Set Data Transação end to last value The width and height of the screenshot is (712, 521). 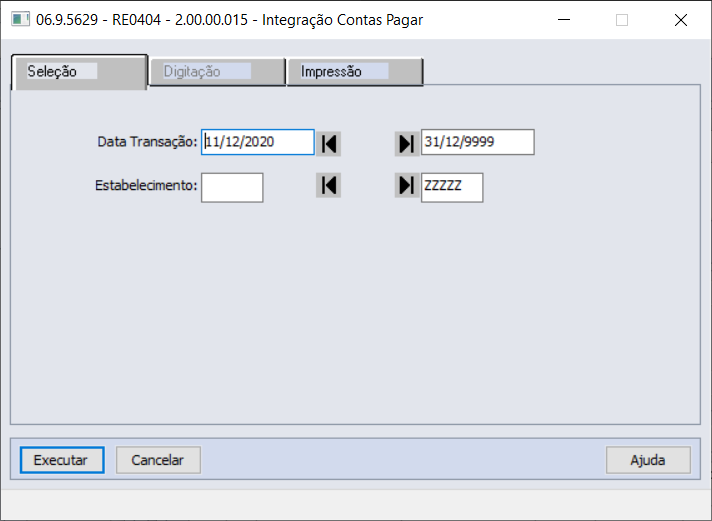(x=406, y=144)
